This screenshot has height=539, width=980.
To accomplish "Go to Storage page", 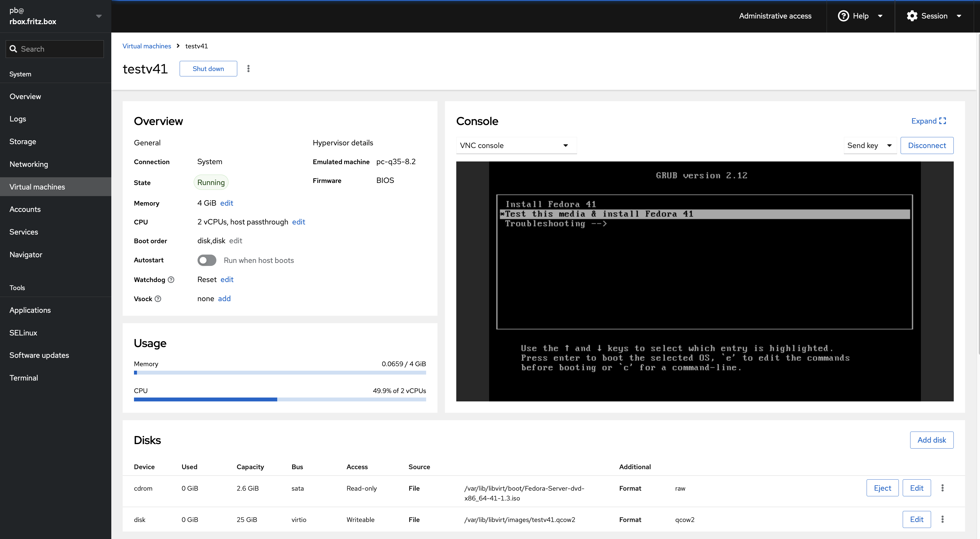I will pyautogui.click(x=56, y=141).
